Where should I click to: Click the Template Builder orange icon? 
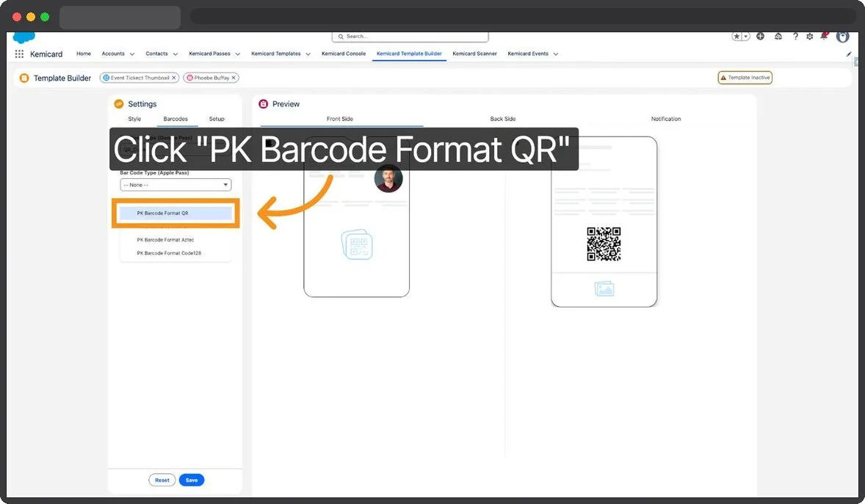[x=24, y=78]
